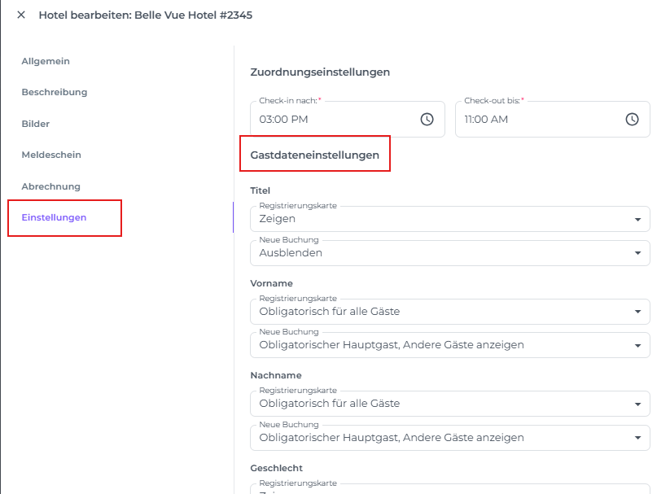Select the Einstellungen menu item
The height and width of the screenshot is (494, 670).
pos(54,217)
